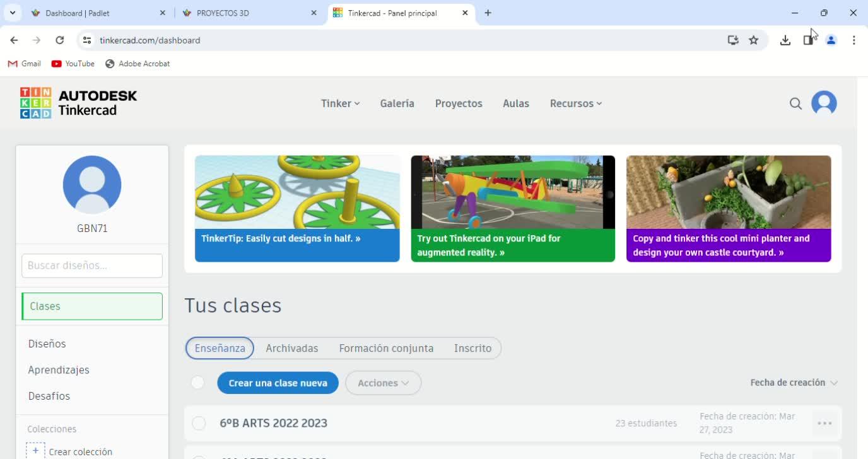Bookmark this page with the star icon
The image size is (868, 459).
tap(754, 40)
